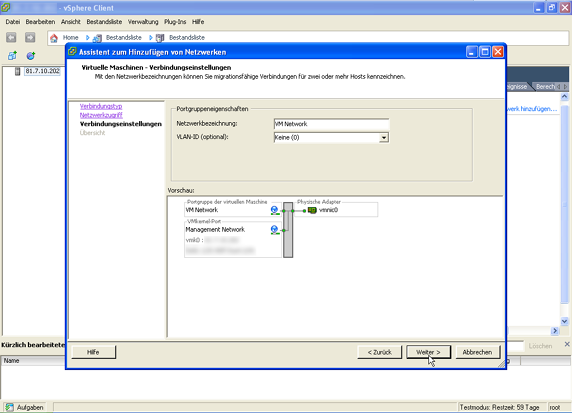Click VM Network label in preview
572x413 pixels.
click(x=202, y=210)
